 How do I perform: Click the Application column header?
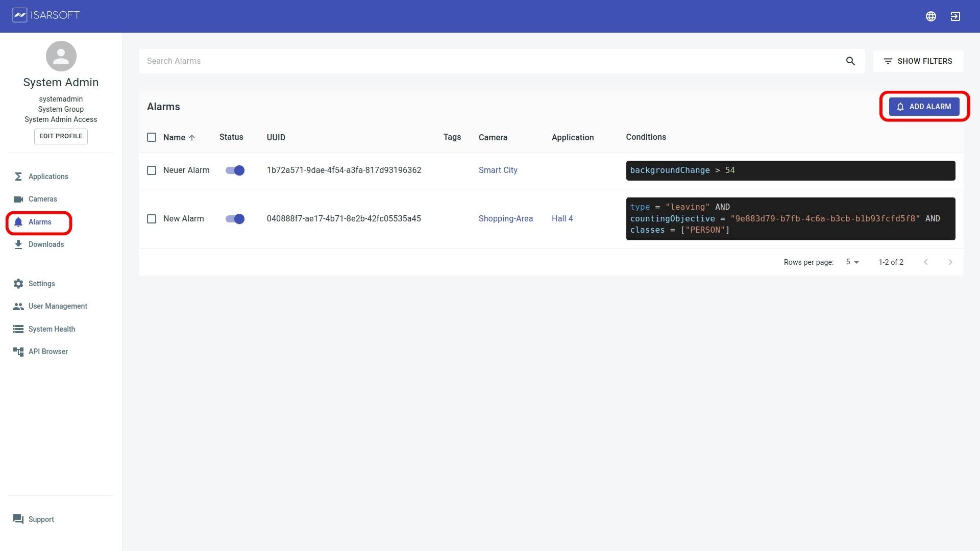click(573, 138)
